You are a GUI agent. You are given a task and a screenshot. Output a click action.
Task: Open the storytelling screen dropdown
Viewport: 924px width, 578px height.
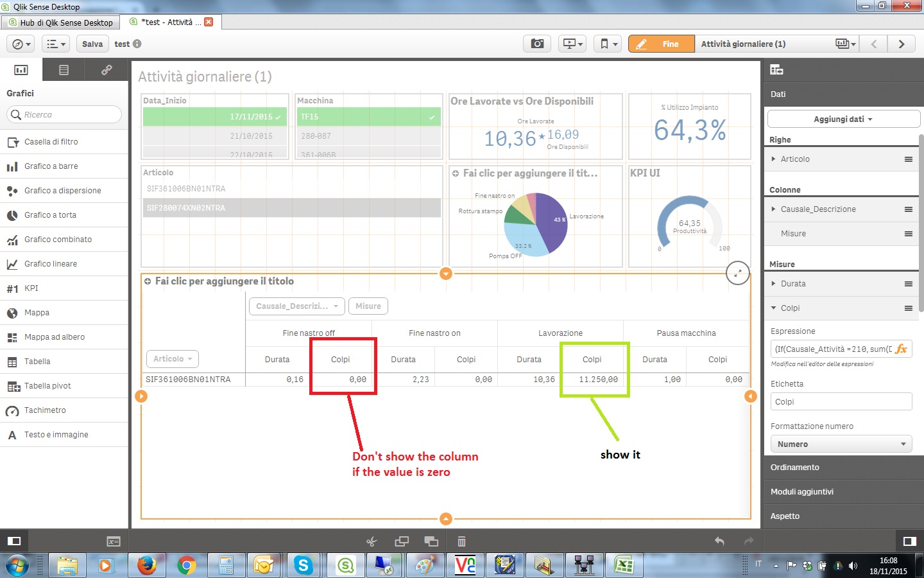(572, 44)
